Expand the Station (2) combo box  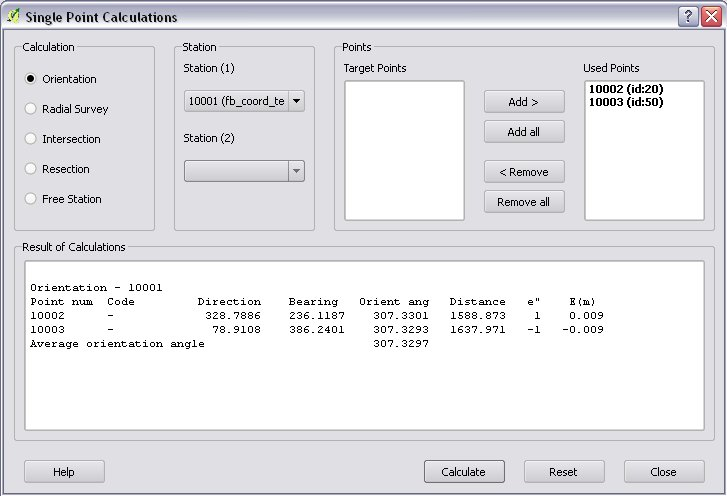click(x=244, y=171)
